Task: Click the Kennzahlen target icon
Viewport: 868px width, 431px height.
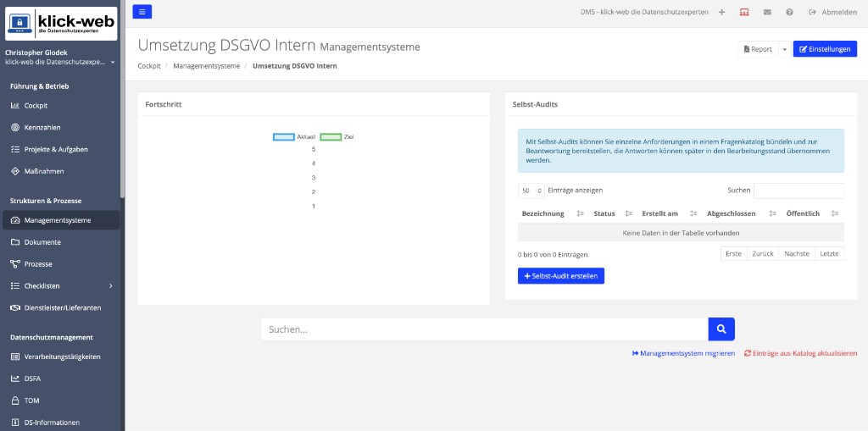Action: coord(15,127)
